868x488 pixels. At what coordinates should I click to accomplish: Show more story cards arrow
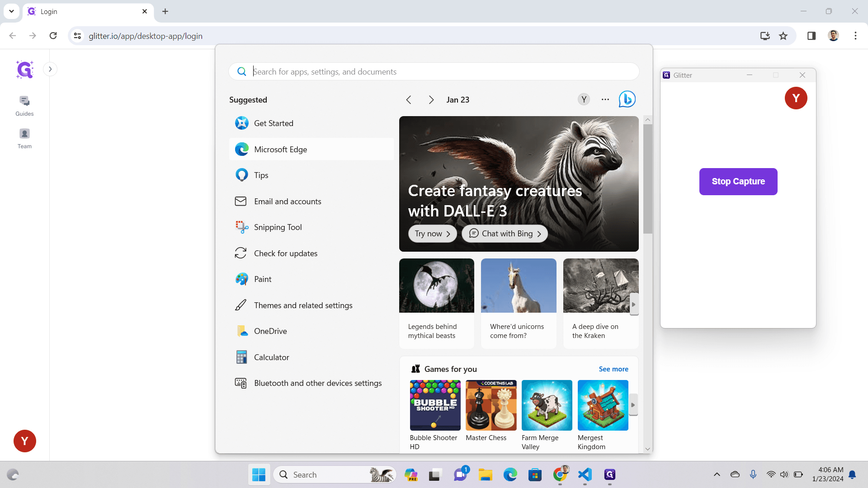coord(634,304)
